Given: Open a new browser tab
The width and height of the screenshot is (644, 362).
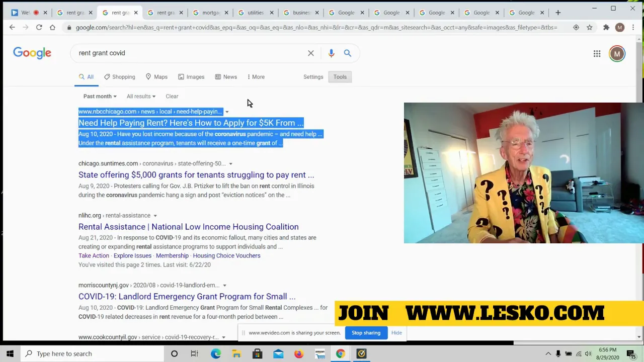Looking at the screenshot, I should pos(558,12).
